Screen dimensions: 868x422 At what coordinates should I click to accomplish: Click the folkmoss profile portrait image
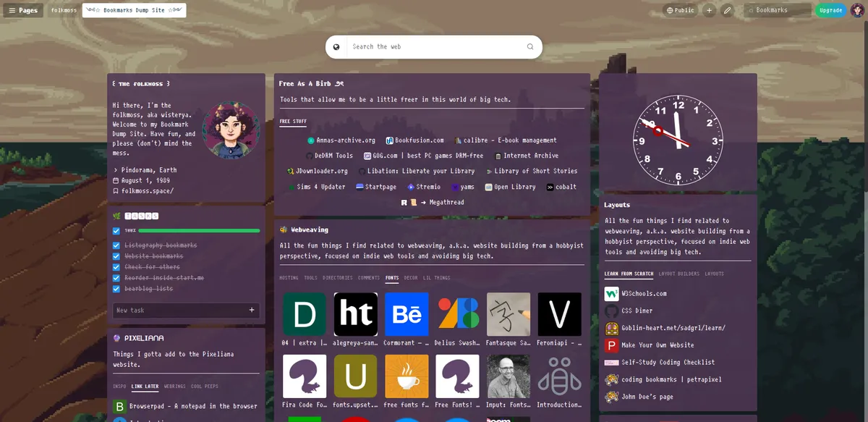(x=231, y=130)
